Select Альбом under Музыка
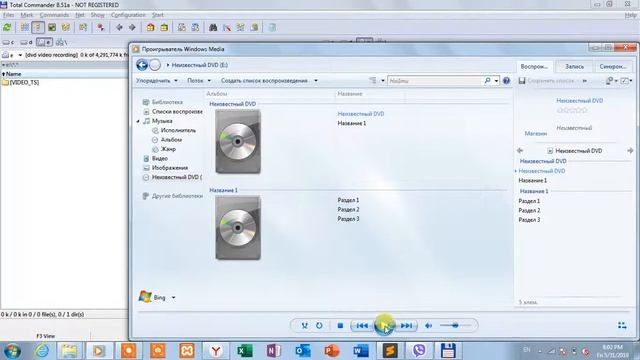Image resolution: width=640 pixels, height=360 pixels. [171, 140]
